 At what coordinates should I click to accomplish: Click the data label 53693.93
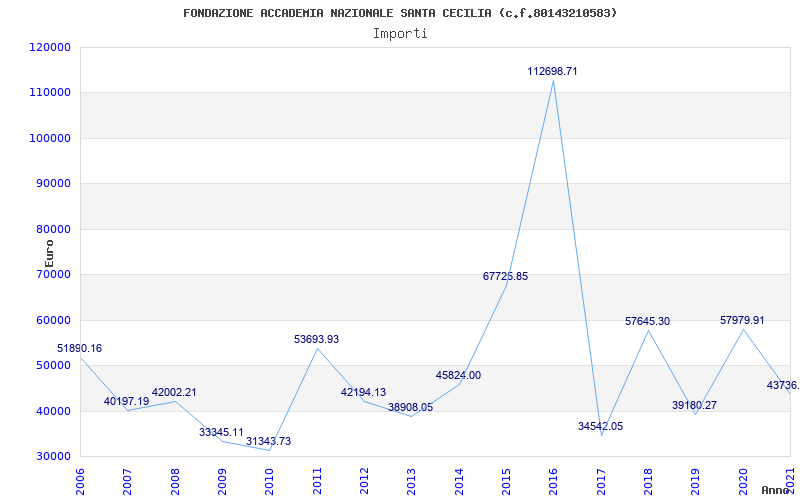point(316,339)
